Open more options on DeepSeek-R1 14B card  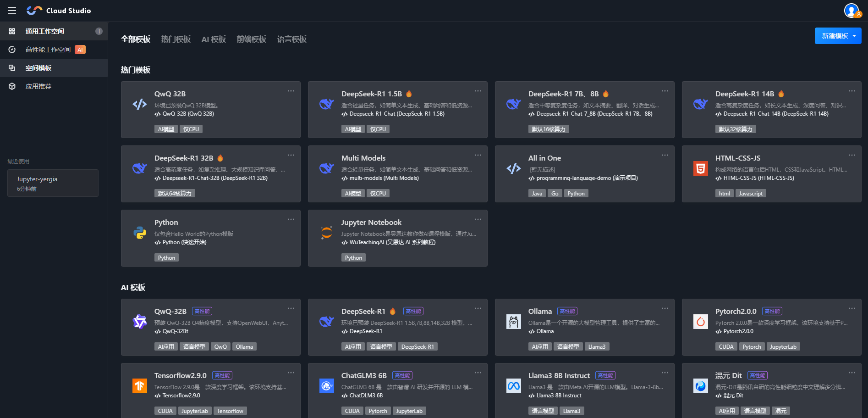point(852,91)
